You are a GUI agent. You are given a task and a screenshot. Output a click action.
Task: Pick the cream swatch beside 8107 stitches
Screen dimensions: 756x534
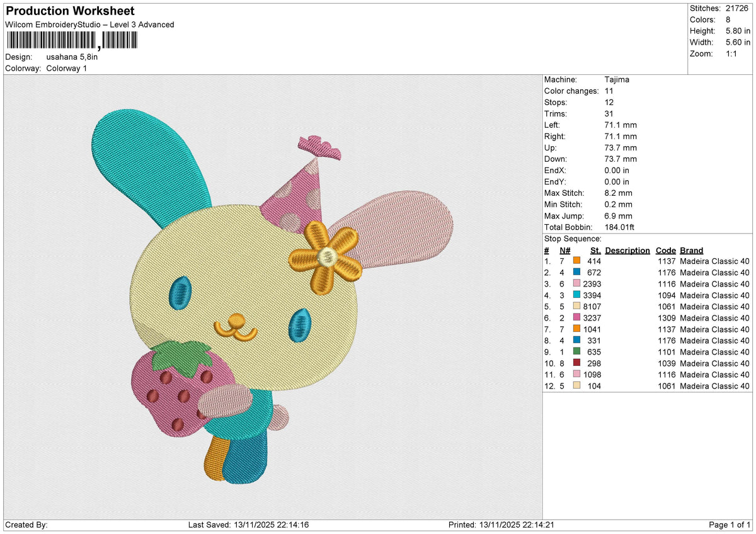coord(576,307)
